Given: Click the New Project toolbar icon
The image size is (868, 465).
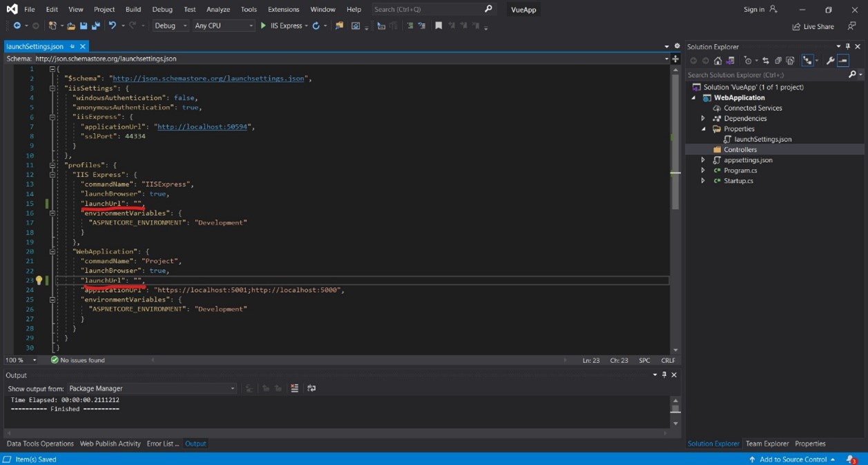Looking at the screenshot, I should coord(53,26).
